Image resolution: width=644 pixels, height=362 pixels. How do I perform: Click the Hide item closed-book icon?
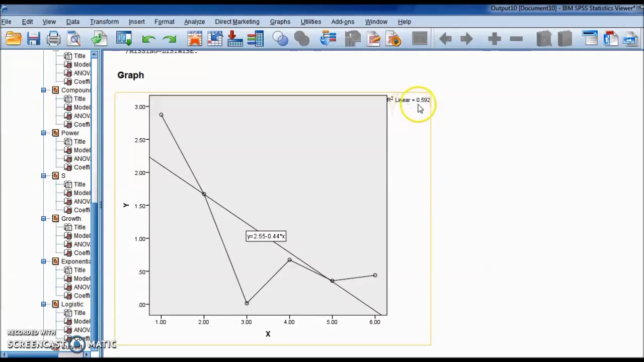[x=565, y=38]
